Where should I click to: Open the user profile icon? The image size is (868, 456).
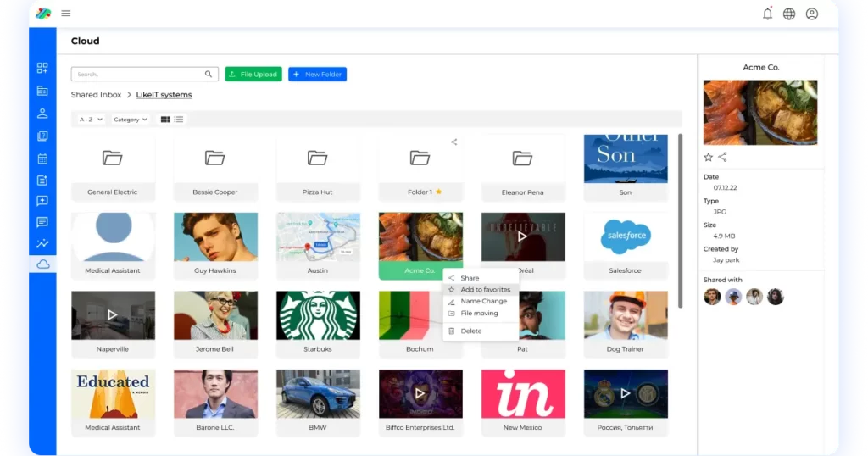[x=811, y=14]
